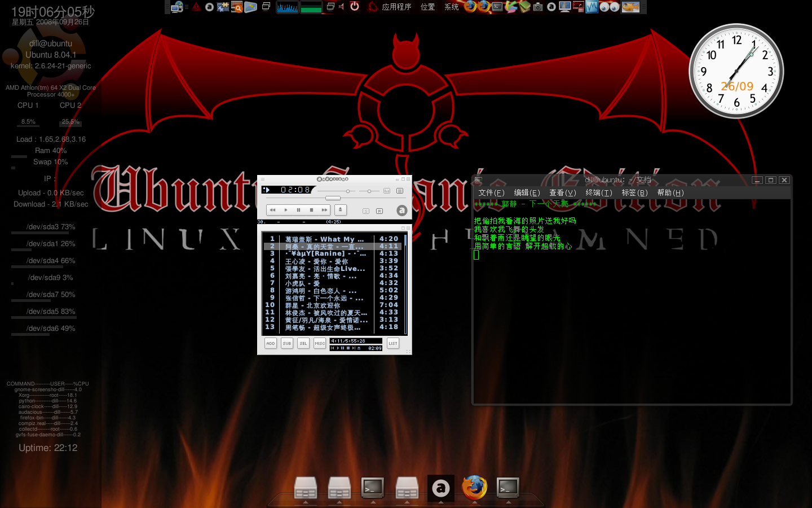The width and height of the screenshot is (812, 508).
Task: Select playlist track 5 張學友 活出生命Live
Action: (332, 268)
